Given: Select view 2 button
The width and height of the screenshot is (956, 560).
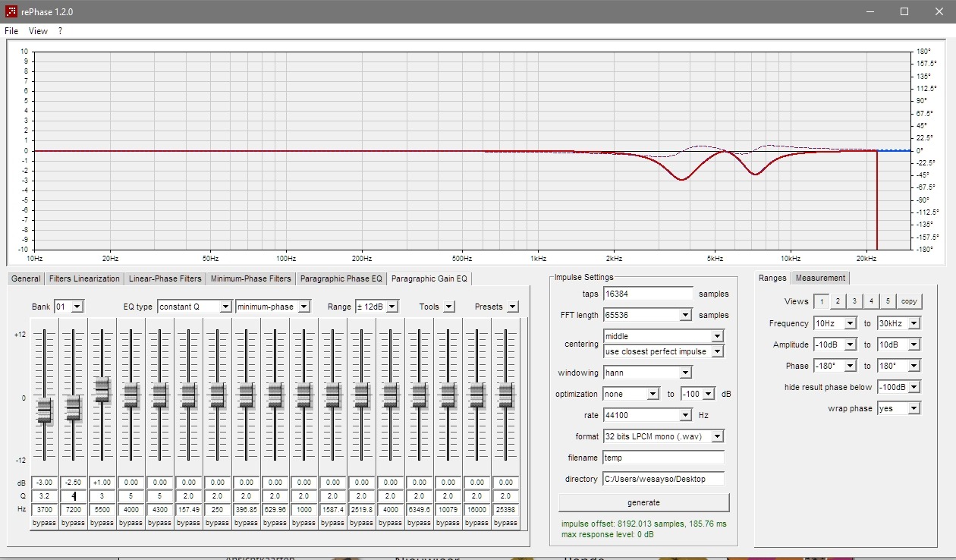Looking at the screenshot, I should (837, 301).
